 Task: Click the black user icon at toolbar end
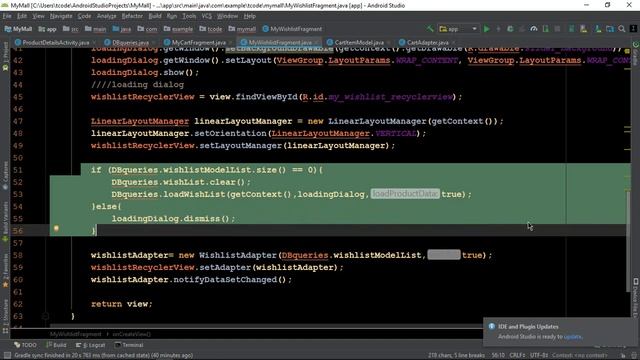pos(633,29)
